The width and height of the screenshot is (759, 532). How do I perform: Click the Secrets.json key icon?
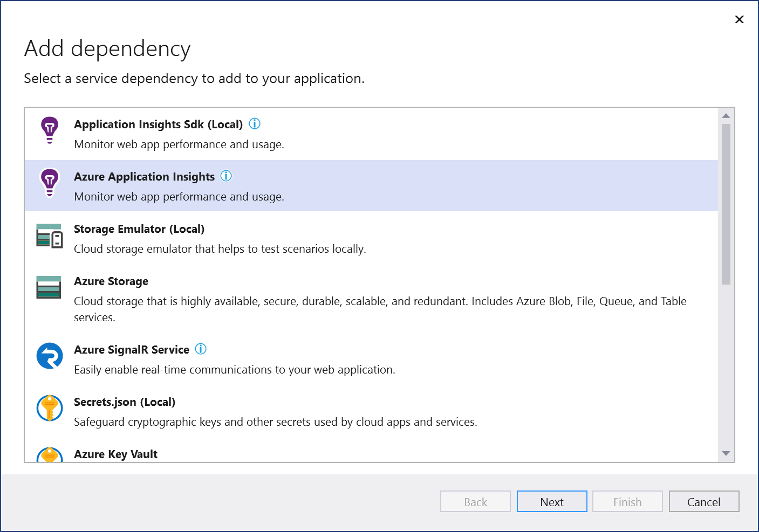[49, 408]
